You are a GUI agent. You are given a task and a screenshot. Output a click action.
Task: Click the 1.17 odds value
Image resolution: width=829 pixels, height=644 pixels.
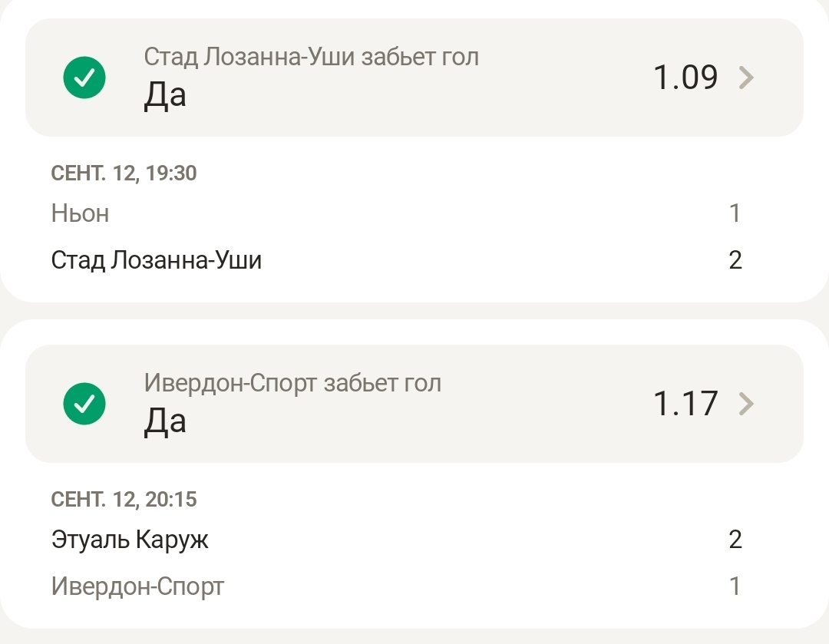685,404
